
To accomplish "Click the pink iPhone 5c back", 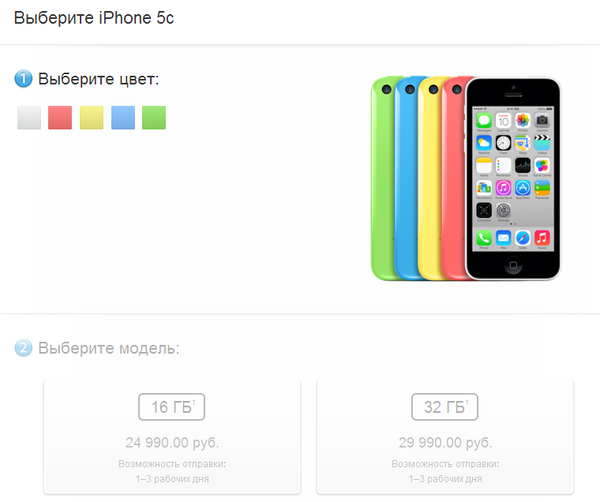I will pyautogui.click(x=453, y=179).
